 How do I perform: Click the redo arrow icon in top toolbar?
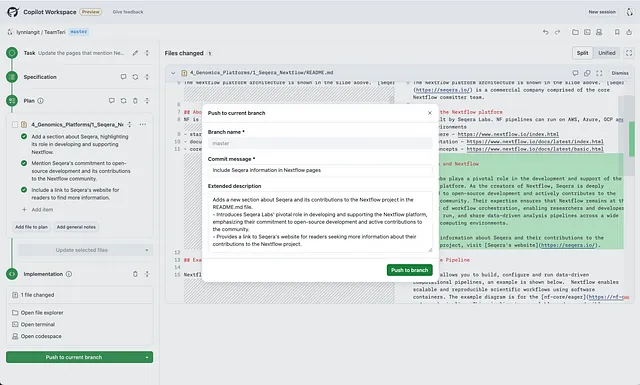(557, 32)
